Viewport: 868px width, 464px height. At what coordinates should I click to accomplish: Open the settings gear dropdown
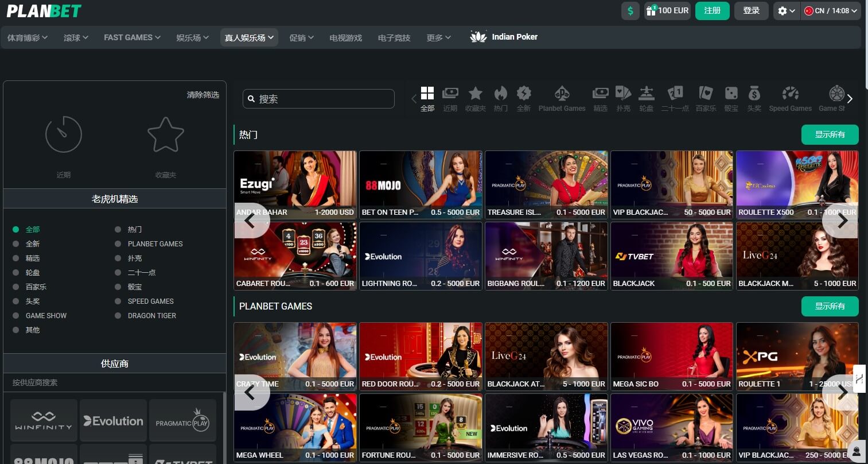[786, 10]
